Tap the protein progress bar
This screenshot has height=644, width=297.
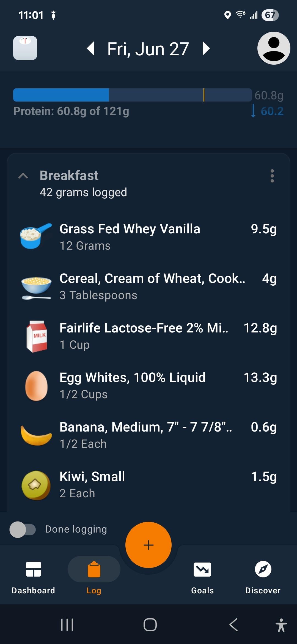coord(132,95)
